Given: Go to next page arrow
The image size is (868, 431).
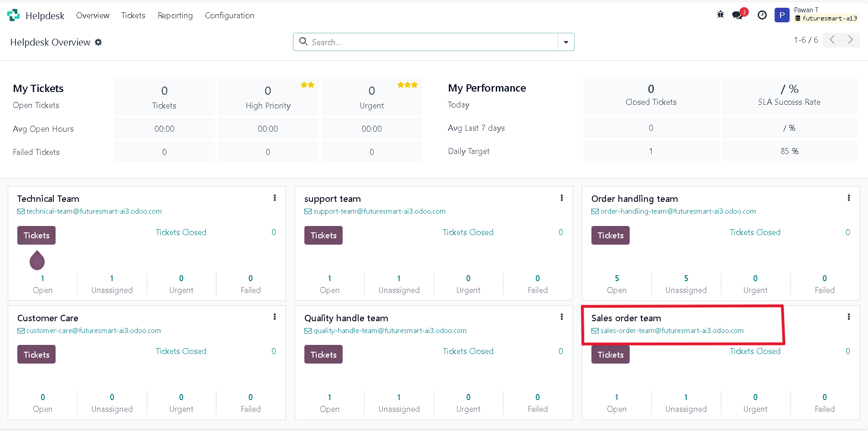Looking at the screenshot, I should (850, 40).
